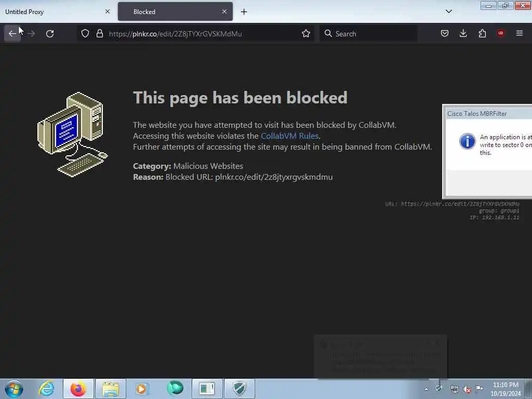Click the search magnifier icon
This screenshot has width=532, height=399.
(x=328, y=34)
